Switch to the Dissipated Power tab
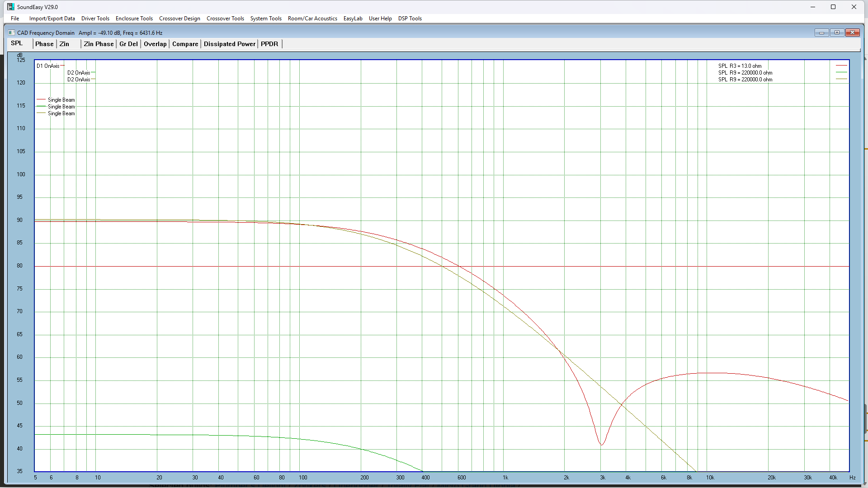This screenshot has height=488, width=868. 230,44
